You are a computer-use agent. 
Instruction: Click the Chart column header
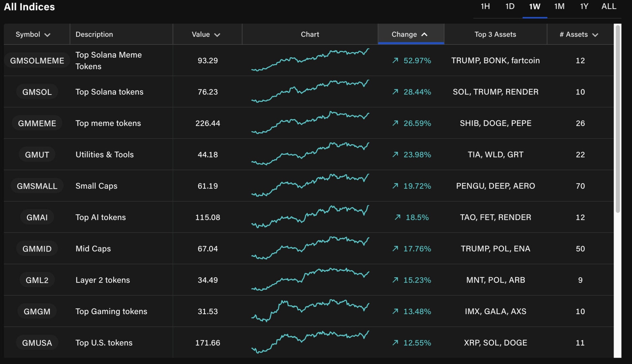(x=310, y=34)
